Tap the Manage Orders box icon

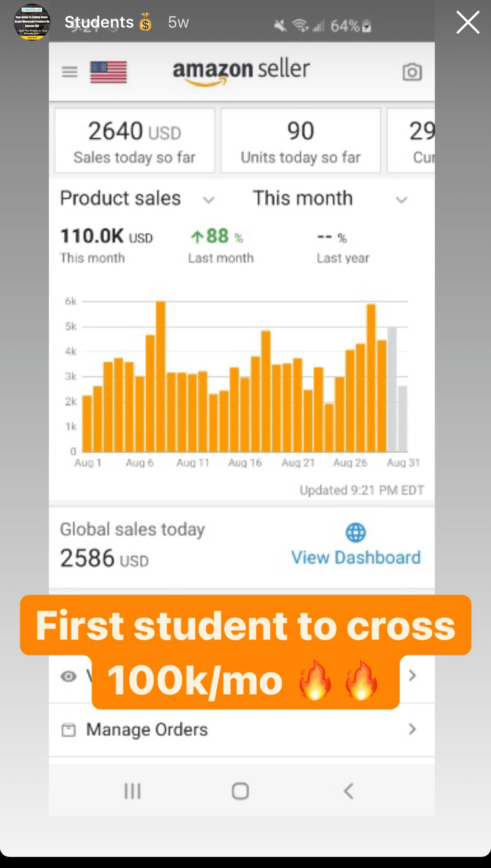69,730
